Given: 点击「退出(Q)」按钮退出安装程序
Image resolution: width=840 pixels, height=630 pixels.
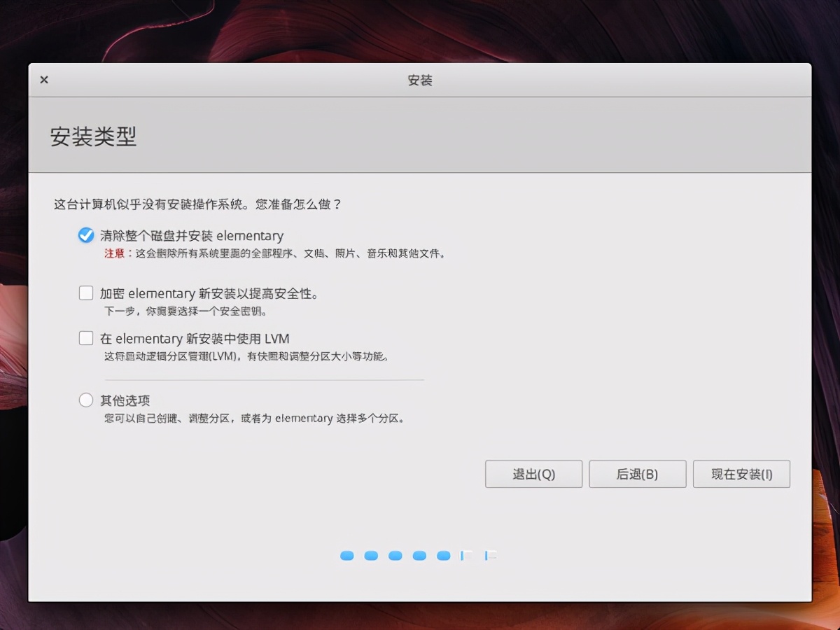Looking at the screenshot, I should coord(533,474).
